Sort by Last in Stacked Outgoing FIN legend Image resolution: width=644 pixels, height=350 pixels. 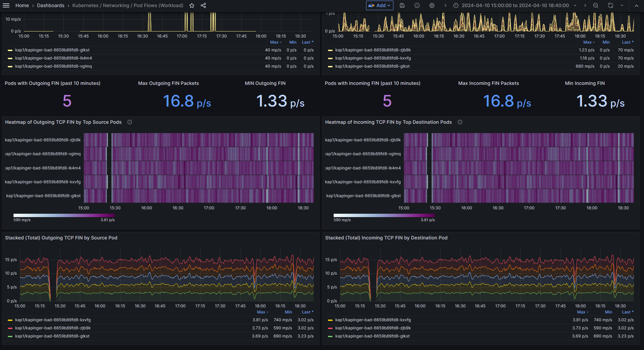click(x=308, y=312)
